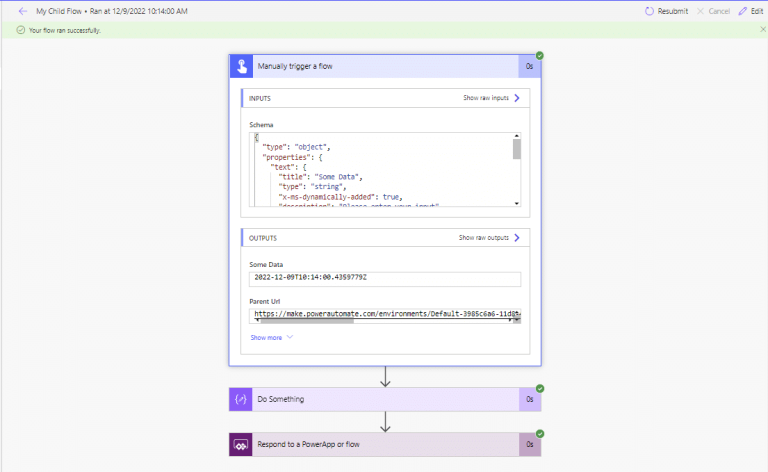768x472 pixels.
Task: Click the "Parent Url" label
Action: click(264, 301)
